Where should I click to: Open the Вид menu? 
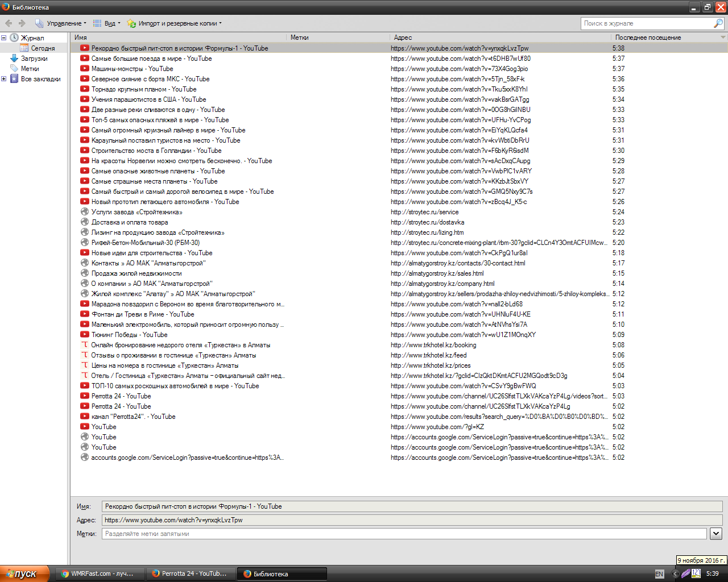click(106, 23)
